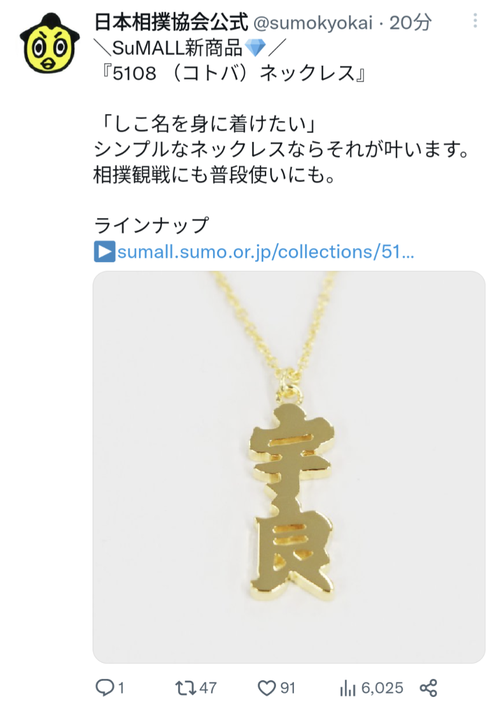Open the three-dot more options menu

(x=475, y=21)
